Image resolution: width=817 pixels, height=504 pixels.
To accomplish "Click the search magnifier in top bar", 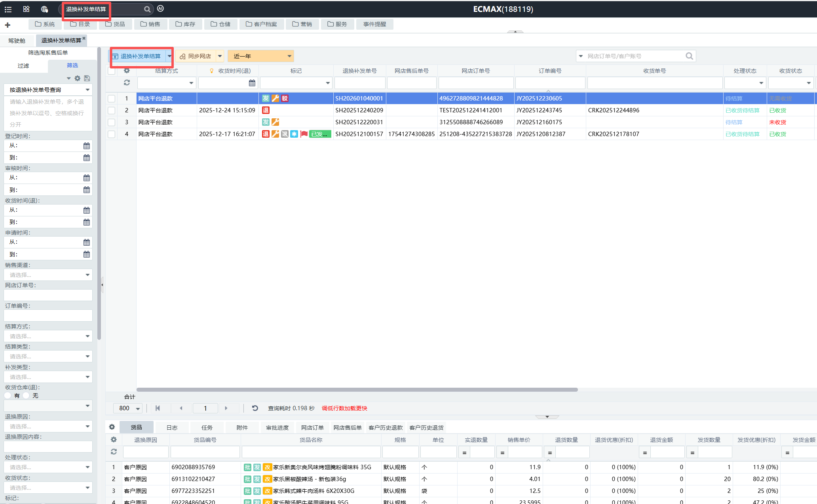I will [147, 9].
